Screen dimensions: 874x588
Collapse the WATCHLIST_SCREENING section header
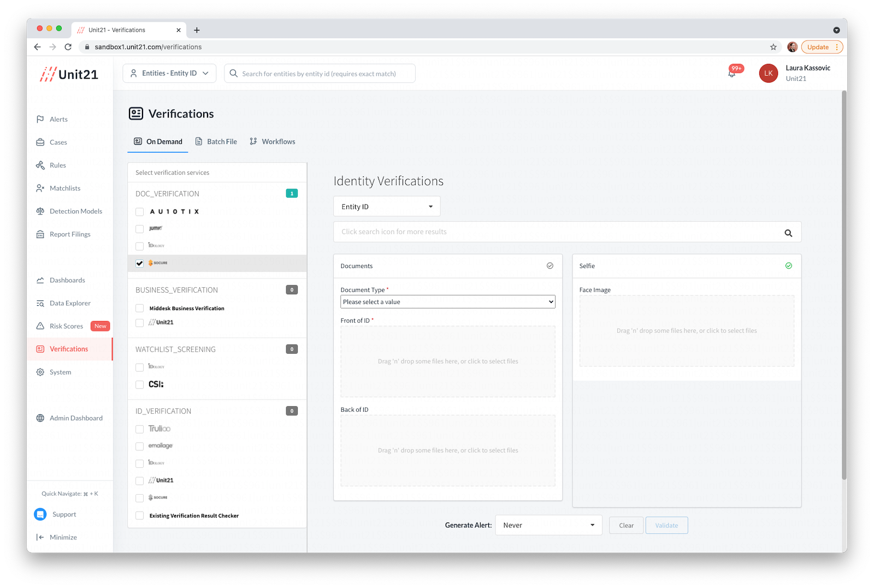click(x=217, y=349)
